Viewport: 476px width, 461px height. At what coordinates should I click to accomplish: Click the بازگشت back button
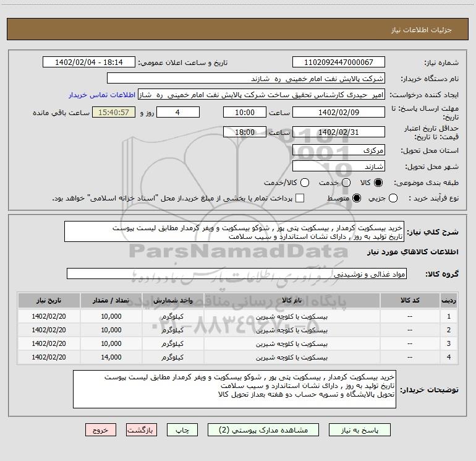click(x=142, y=430)
